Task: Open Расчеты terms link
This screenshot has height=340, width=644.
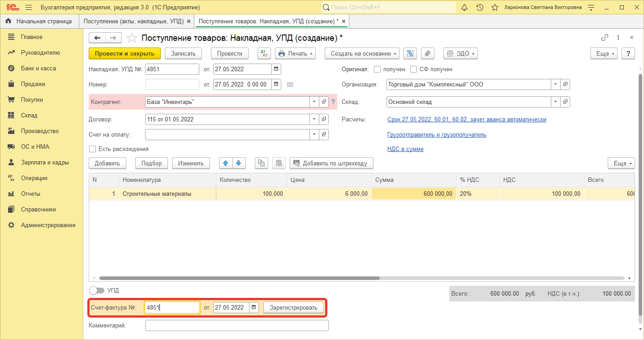Action: [467, 120]
